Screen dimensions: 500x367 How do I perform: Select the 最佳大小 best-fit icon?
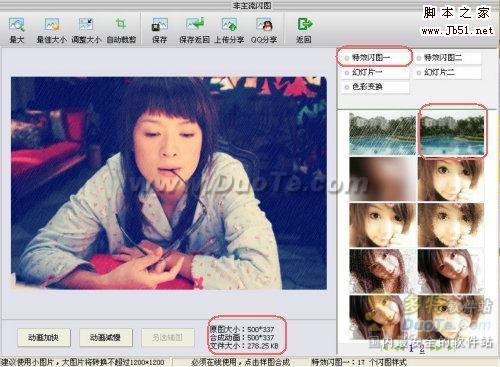coord(52,24)
